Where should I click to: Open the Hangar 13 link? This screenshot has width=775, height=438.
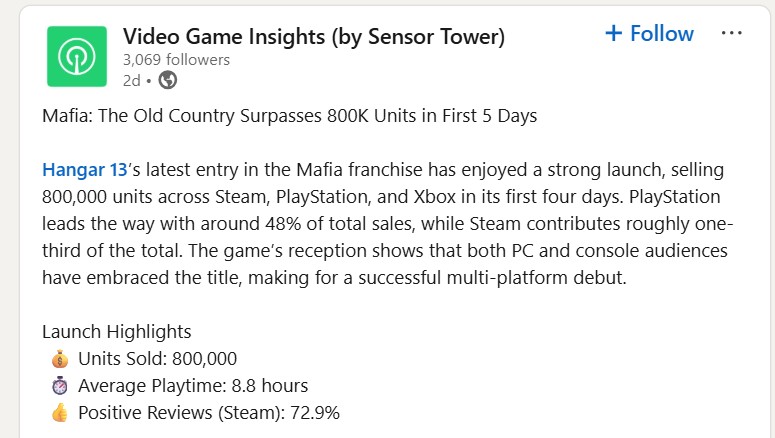pos(85,170)
